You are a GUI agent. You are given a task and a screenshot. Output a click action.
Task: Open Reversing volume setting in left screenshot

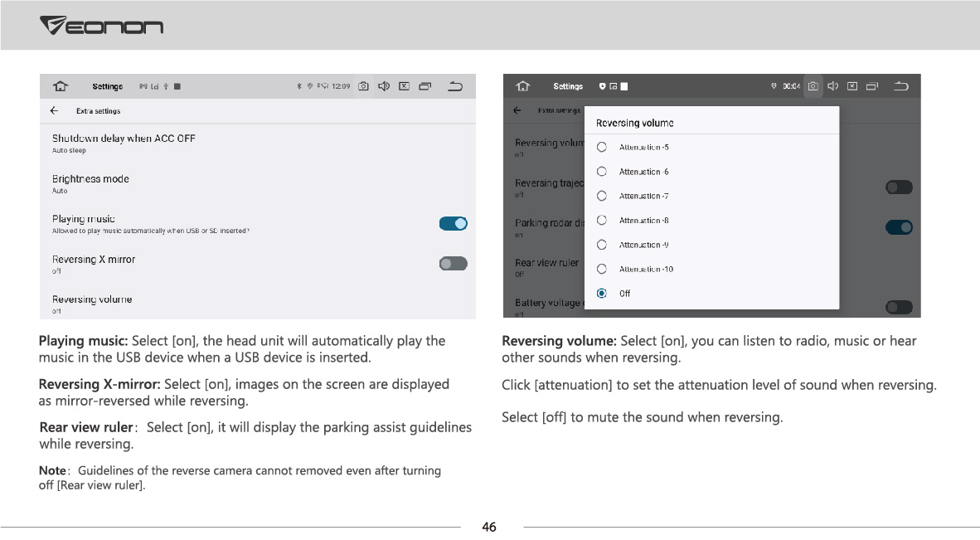[x=258, y=304]
